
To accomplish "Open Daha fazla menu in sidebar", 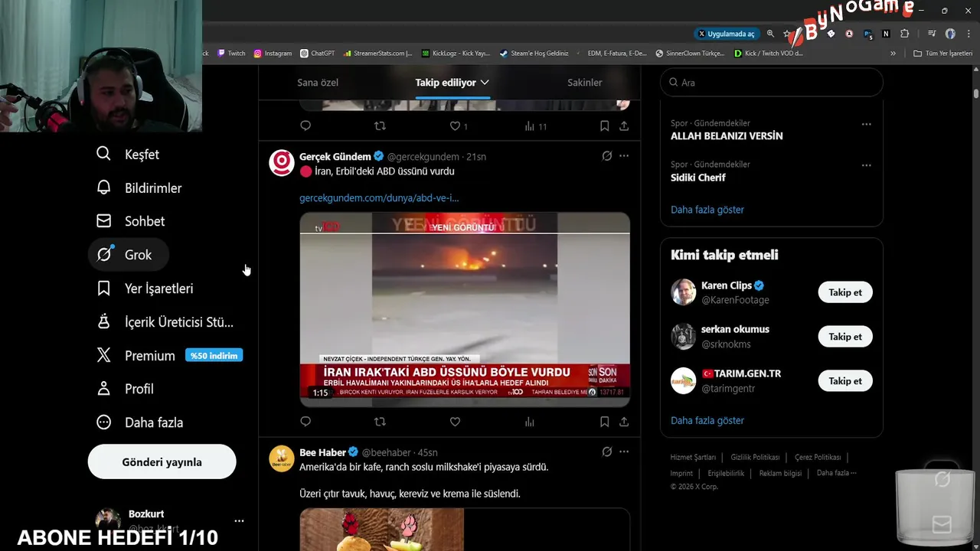I will point(139,422).
